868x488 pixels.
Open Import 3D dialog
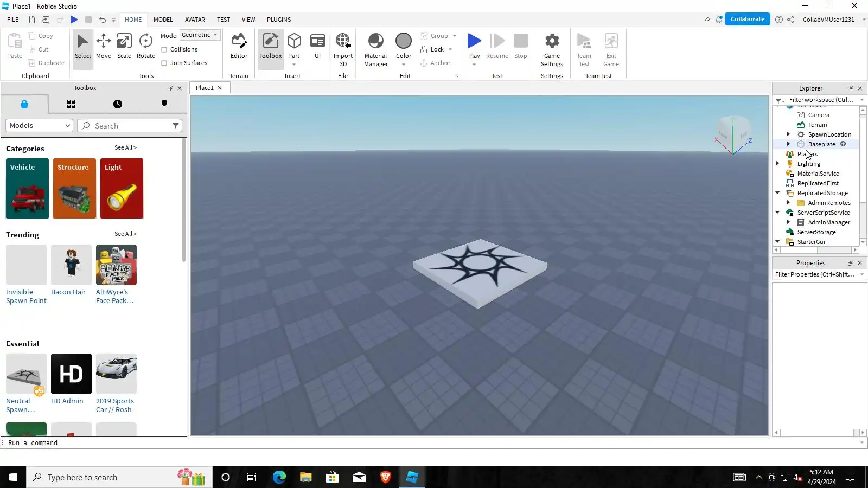343,49
